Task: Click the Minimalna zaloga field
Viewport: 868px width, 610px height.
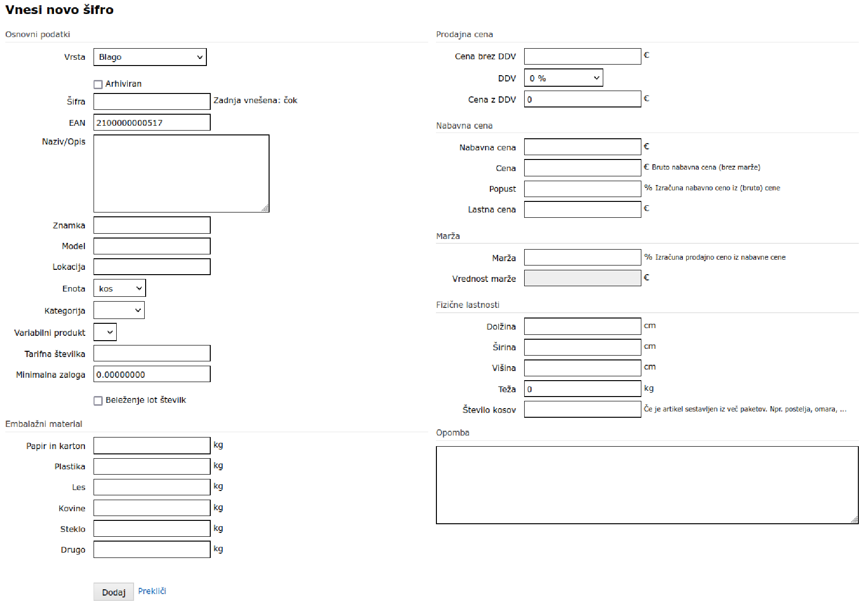Action: tap(152, 374)
